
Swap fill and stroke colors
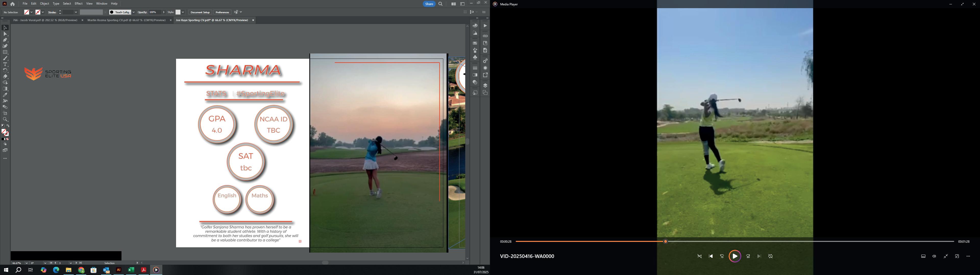(x=8, y=126)
